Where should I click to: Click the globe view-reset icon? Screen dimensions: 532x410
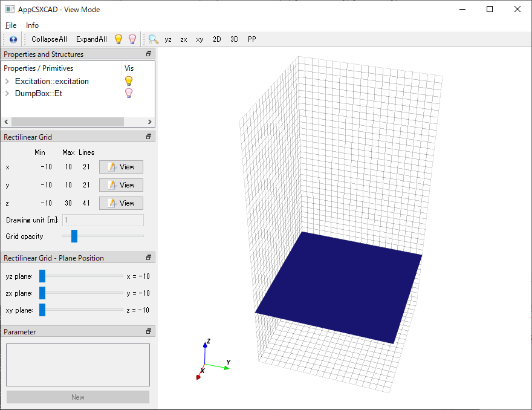coord(12,39)
